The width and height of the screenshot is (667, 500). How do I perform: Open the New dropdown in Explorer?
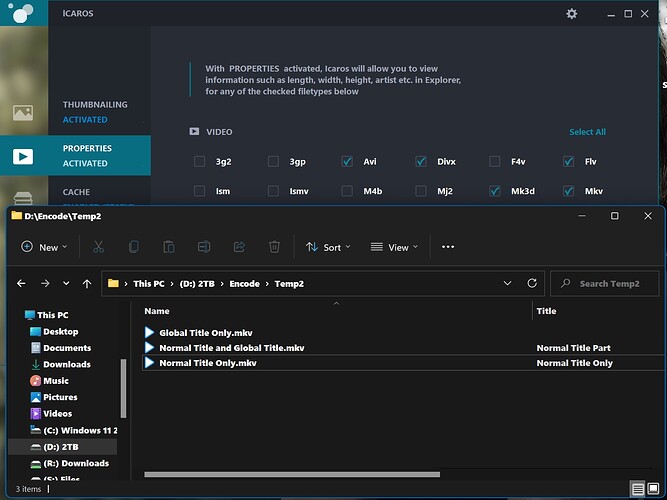pyautogui.click(x=44, y=247)
